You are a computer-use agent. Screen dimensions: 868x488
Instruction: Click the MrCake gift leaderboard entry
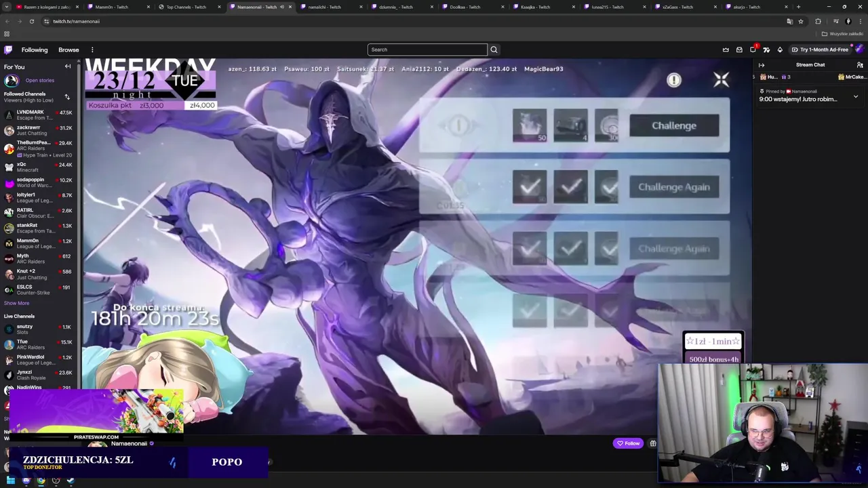pos(853,77)
